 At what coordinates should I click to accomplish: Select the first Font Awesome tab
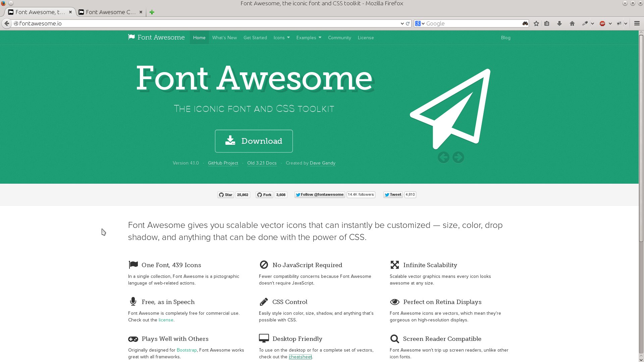[40, 12]
